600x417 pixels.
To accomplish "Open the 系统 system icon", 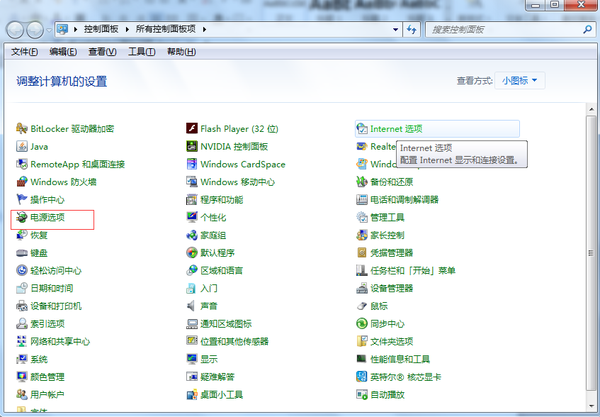I will pos(22,359).
